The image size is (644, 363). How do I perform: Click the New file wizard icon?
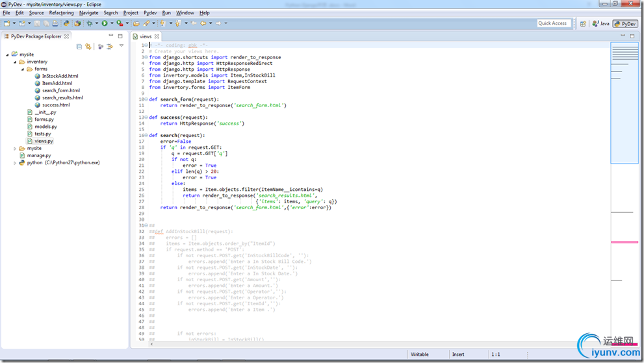pyautogui.click(x=7, y=23)
